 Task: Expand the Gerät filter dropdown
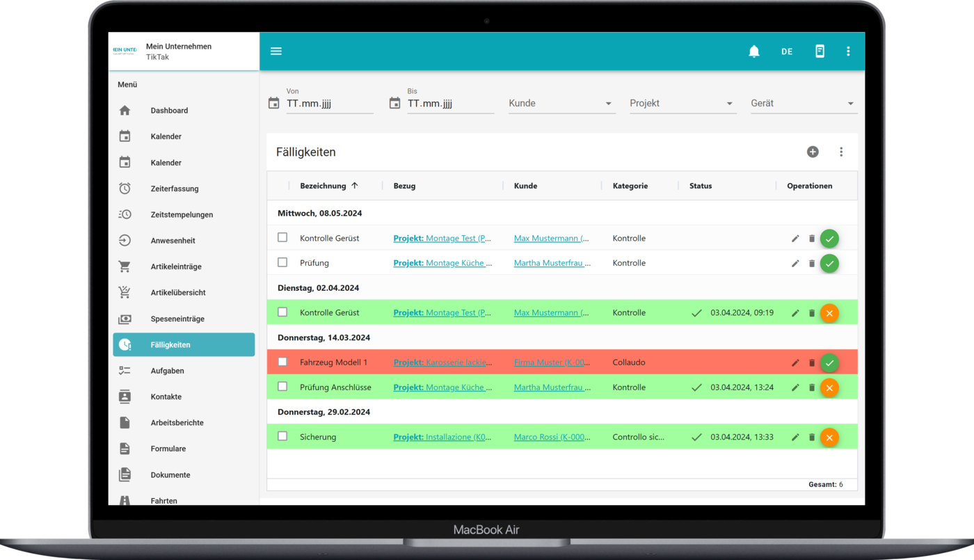coord(803,104)
